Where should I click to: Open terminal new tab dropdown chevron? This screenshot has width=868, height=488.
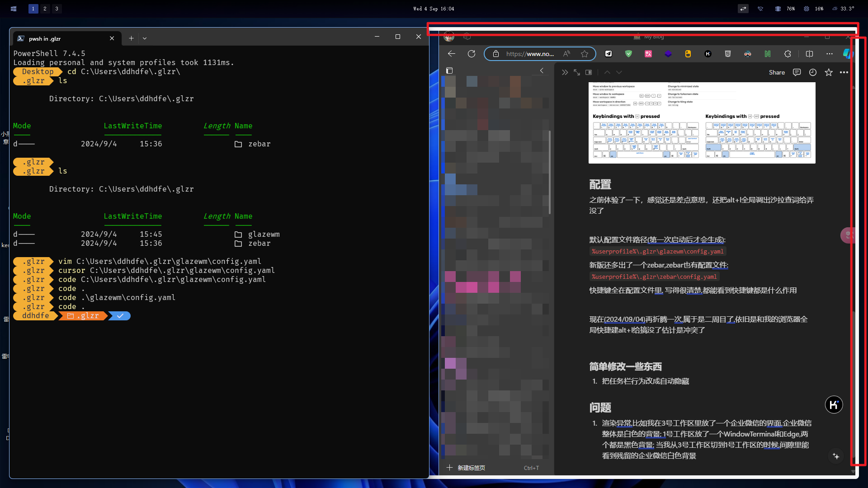coord(145,38)
